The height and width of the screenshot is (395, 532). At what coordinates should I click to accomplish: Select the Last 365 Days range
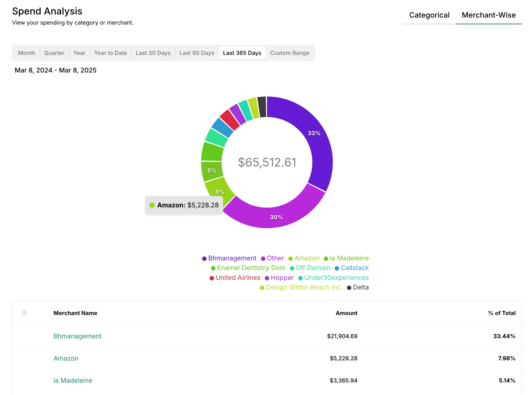click(x=242, y=53)
